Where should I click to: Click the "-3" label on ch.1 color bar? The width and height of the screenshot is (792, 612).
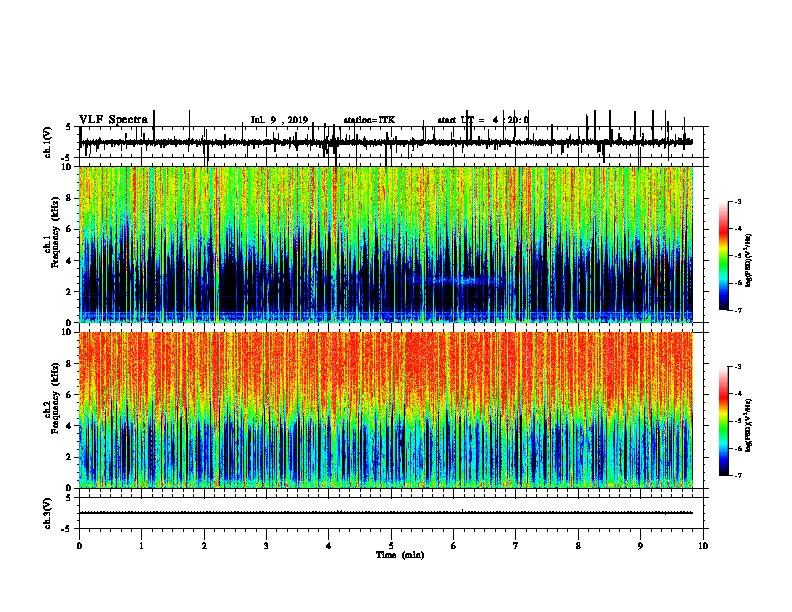coord(737,201)
